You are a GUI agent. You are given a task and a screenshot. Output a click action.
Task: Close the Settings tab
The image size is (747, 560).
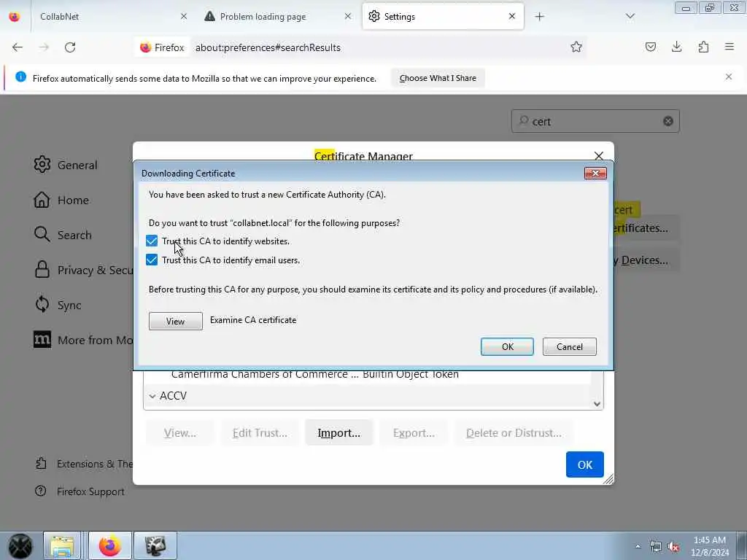(512, 17)
